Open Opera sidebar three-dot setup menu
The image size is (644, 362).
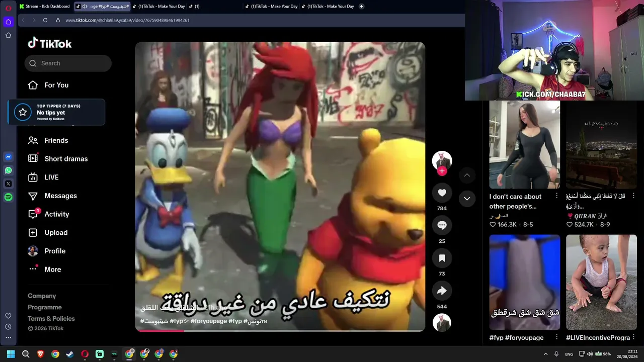click(x=8, y=338)
